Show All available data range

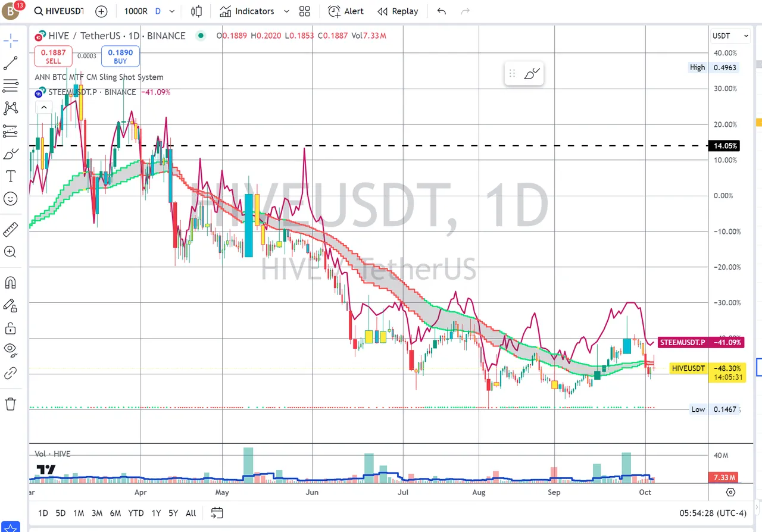tap(190, 513)
